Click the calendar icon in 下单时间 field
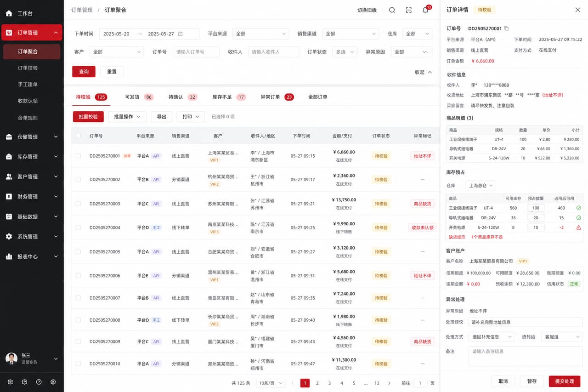This screenshot has height=392, width=588. tap(181, 34)
